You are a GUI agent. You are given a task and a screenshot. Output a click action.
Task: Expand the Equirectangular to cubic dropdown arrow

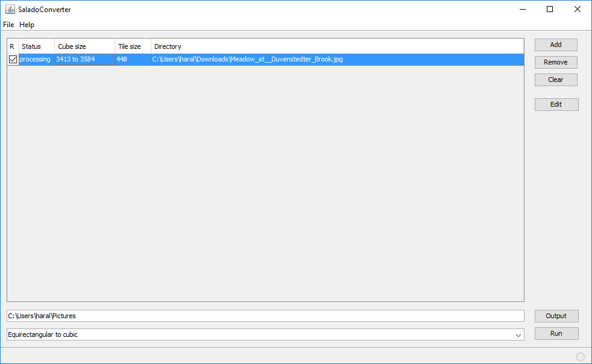point(518,335)
